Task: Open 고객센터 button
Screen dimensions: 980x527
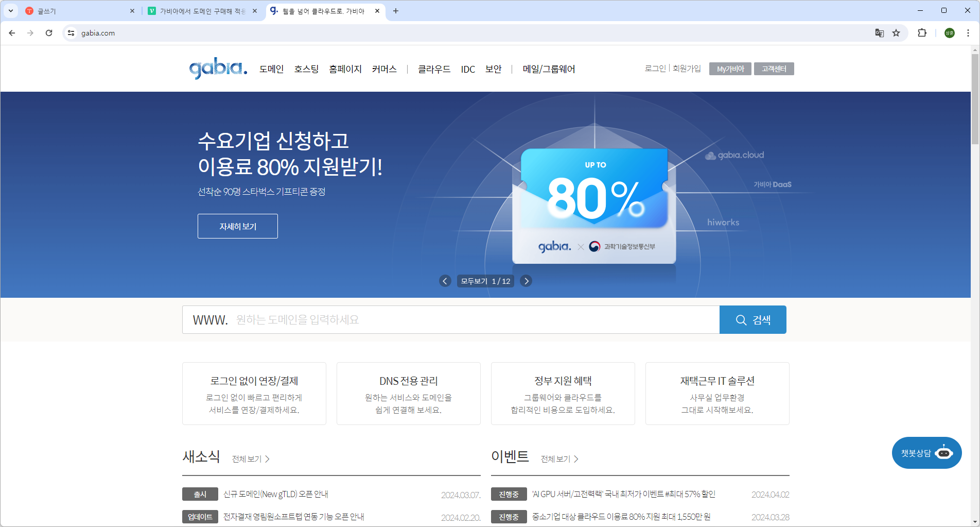Action: coord(774,69)
